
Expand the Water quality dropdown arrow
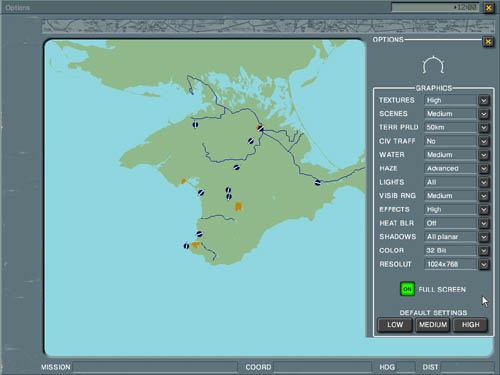tap(484, 155)
